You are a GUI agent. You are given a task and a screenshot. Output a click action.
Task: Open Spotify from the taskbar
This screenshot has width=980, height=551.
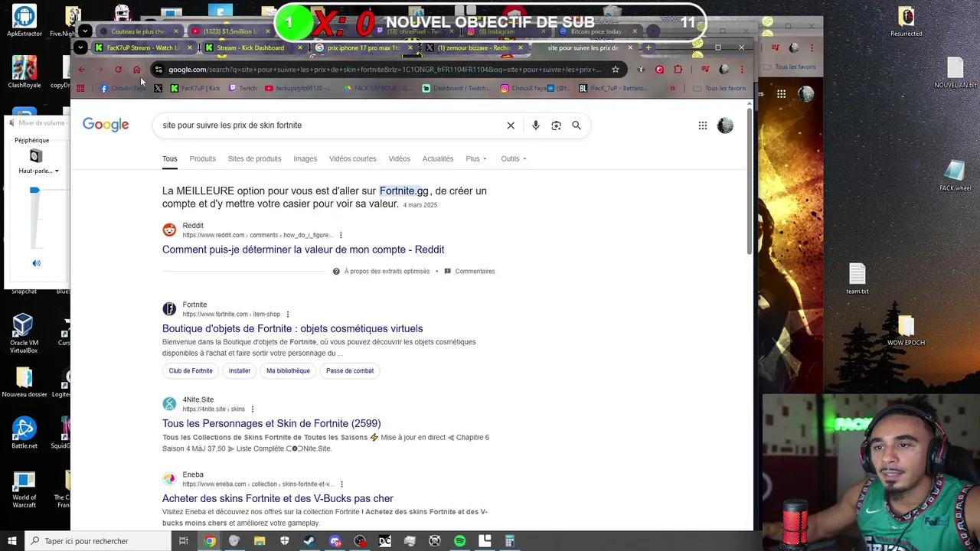pyautogui.click(x=459, y=541)
